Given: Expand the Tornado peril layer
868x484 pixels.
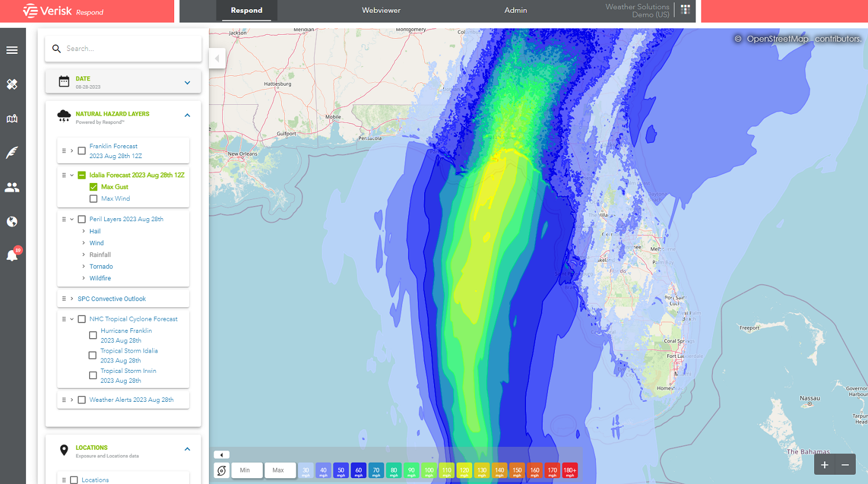Looking at the screenshot, I should click(x=84, y=266).
